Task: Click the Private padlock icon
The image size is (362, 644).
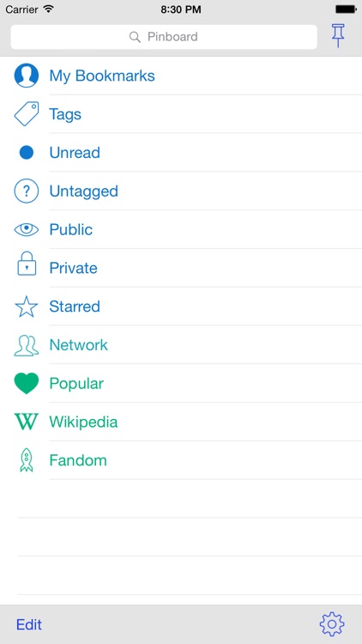Action: pyautogui.click(x=27, y=264)
